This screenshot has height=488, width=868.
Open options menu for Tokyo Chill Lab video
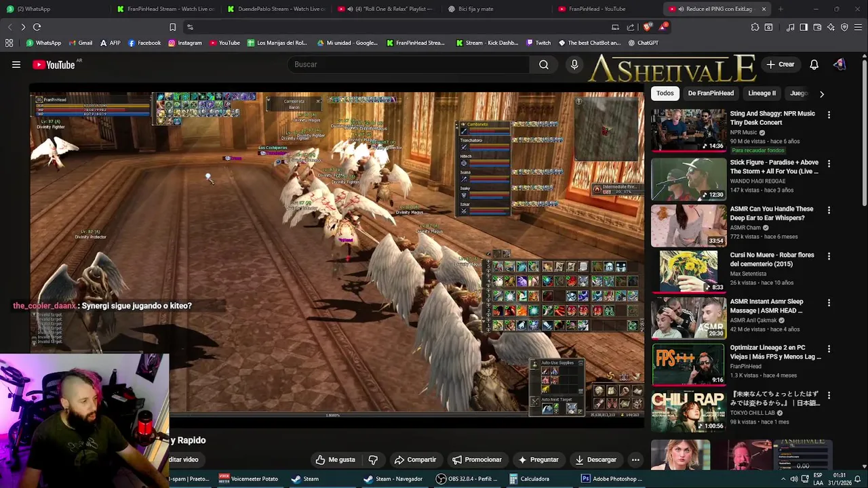(x=829, y=395)
